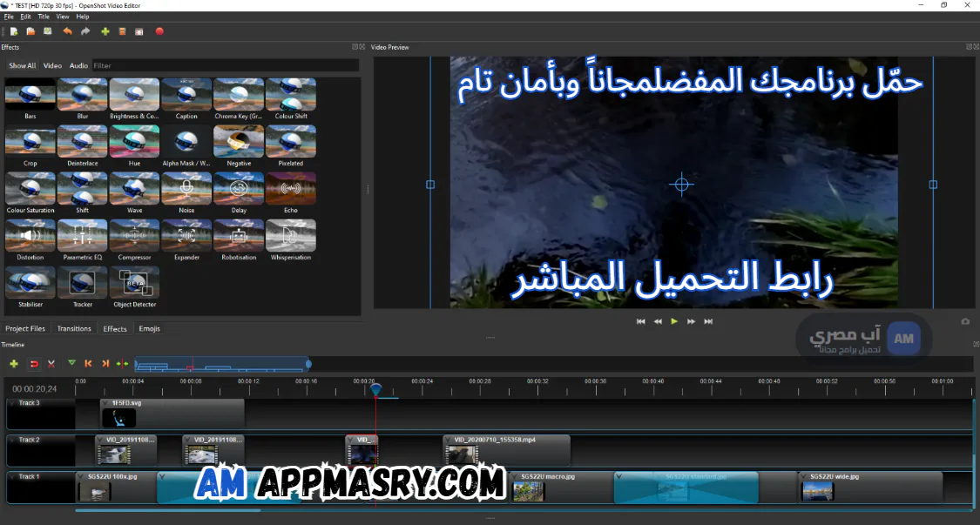Jump to previous marker
Viewport: 980px width, 525px height.
[88, 364]
